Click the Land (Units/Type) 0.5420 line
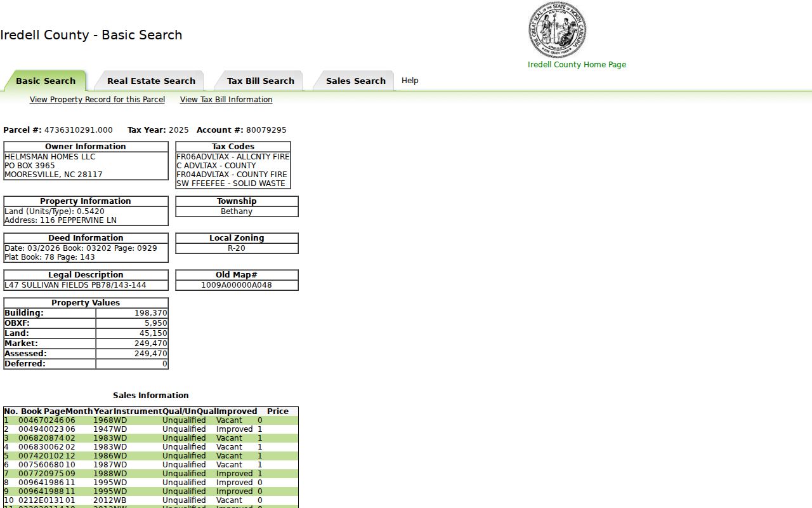This screenshot has height=508, width=812. (x=55, y=211)
